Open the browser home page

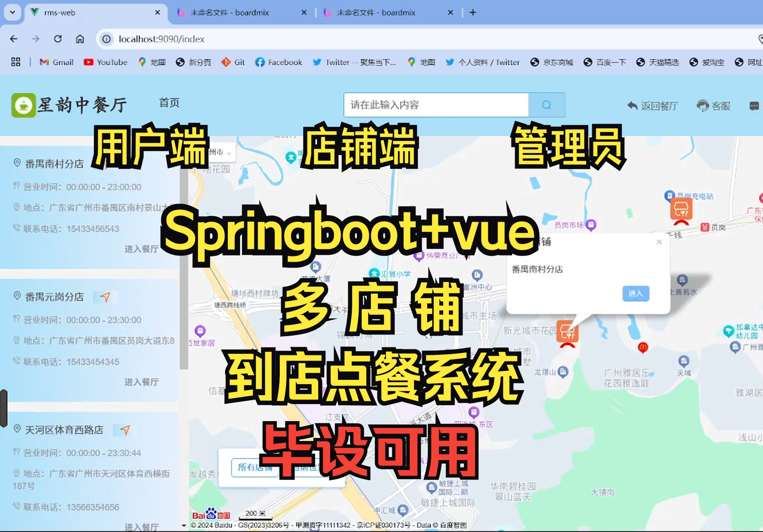tap(80, 39)
